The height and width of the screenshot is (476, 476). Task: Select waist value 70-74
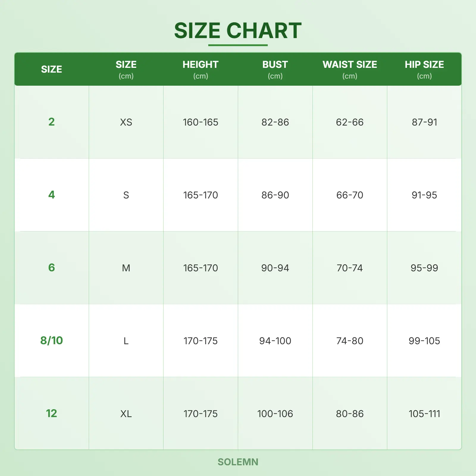coord(350,268)
